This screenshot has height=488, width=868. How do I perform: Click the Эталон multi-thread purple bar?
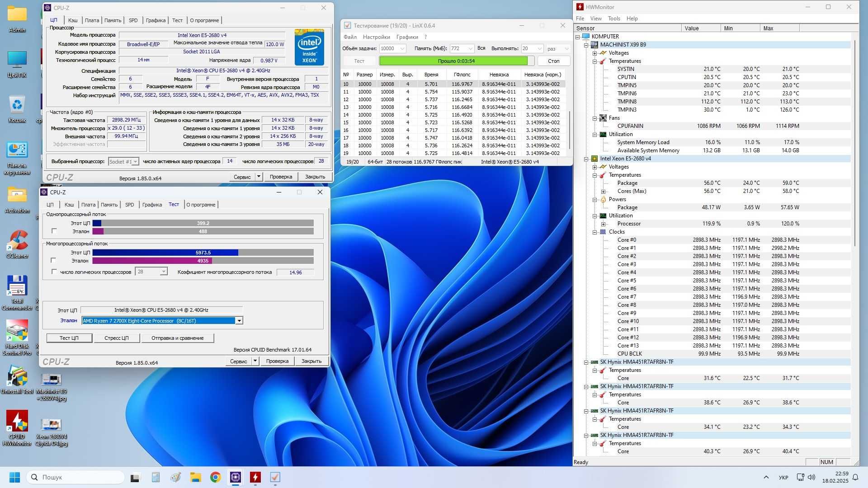(152, 261)
